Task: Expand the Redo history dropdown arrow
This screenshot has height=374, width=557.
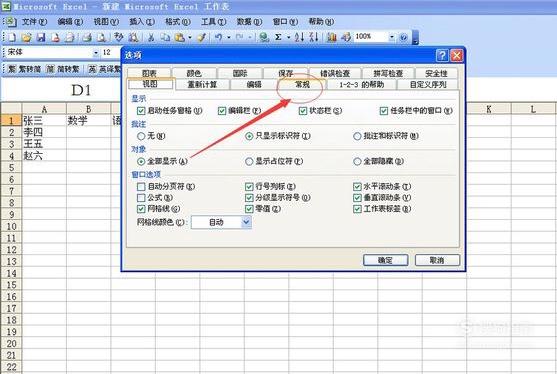Action: [x=250, y=37]
